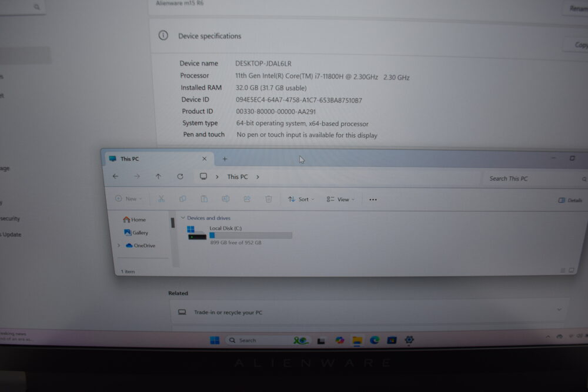
Task: Click the Share toolbar icon
Action: click(x=247, y=199)
